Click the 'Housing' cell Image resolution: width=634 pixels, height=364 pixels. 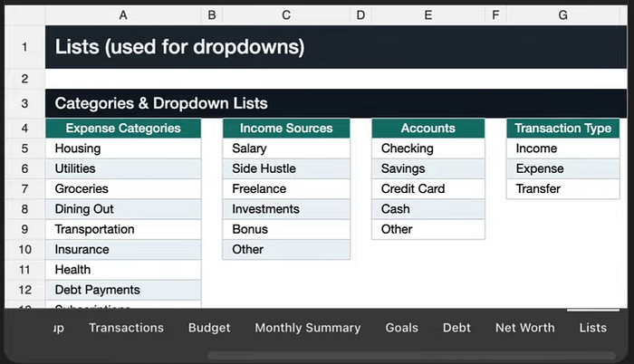pyautogui.click(x=123, y=148)
